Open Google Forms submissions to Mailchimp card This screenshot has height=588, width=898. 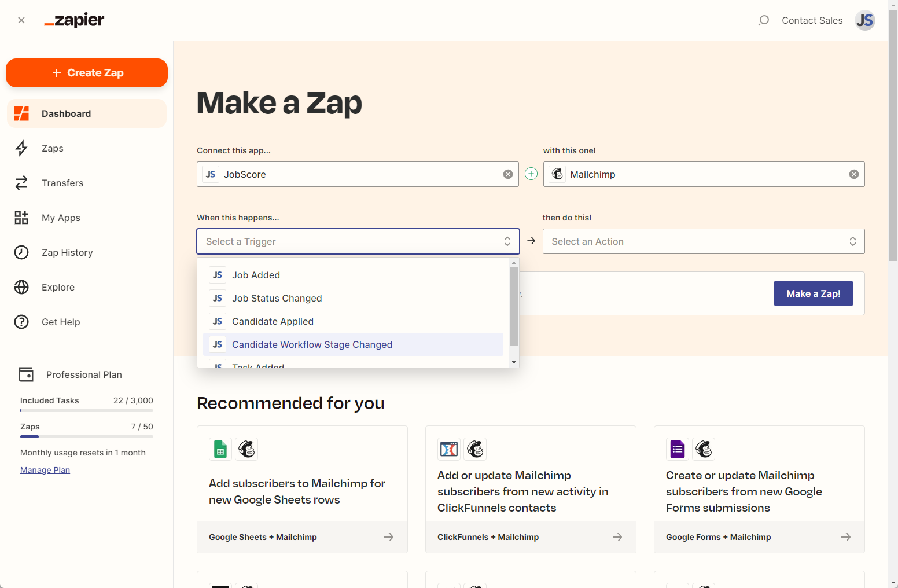759,489
